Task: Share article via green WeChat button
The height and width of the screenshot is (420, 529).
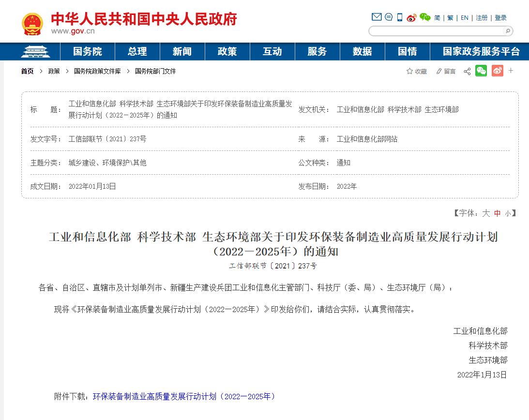Action: 481,71
